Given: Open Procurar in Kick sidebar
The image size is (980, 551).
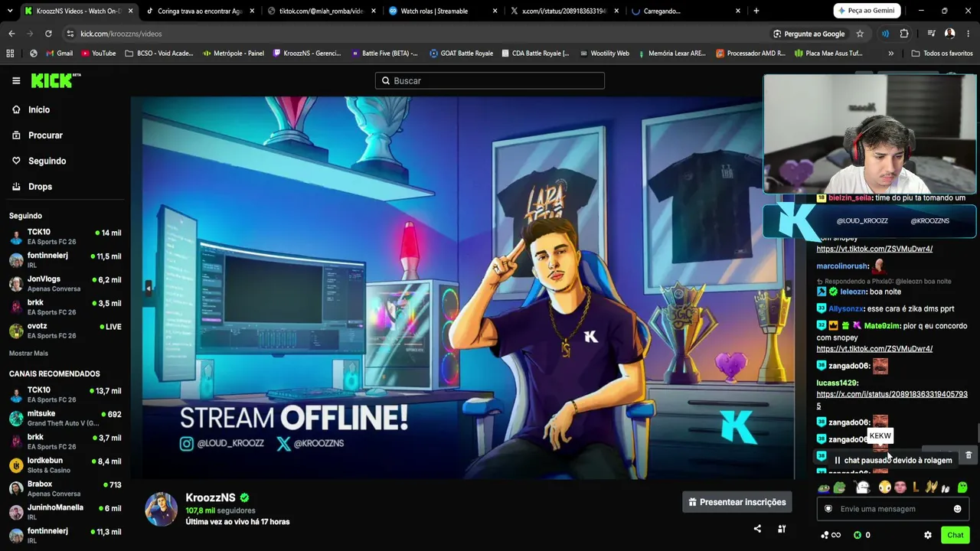Looking at the screenshot, I should pos(45,135).
